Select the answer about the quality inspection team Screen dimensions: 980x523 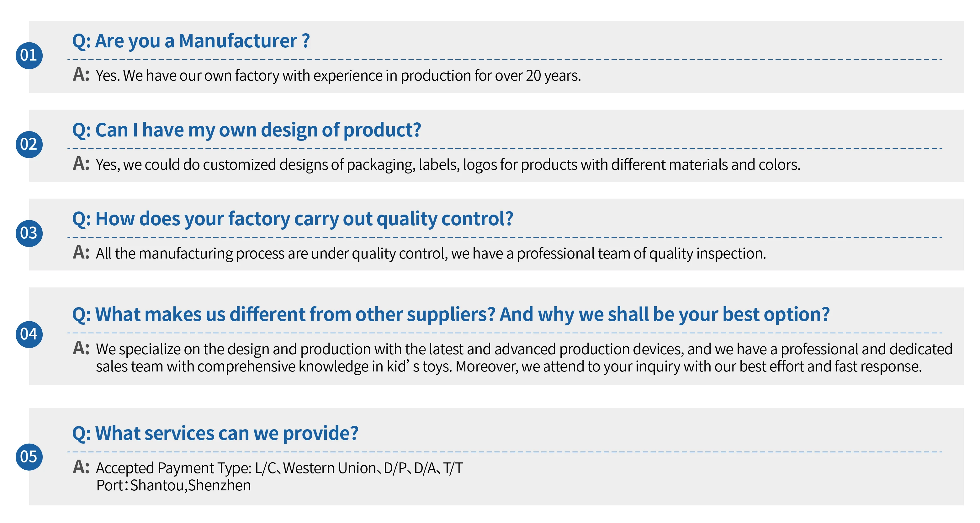431,253
